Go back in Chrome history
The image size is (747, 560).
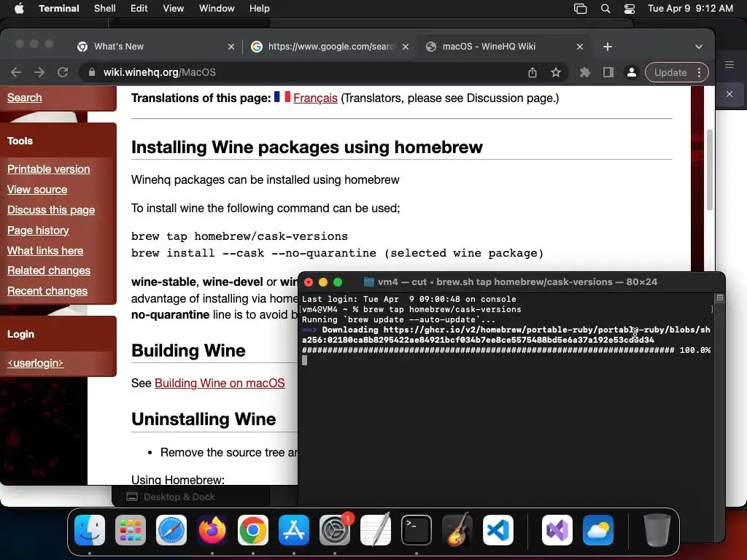(x=16, y=72)
